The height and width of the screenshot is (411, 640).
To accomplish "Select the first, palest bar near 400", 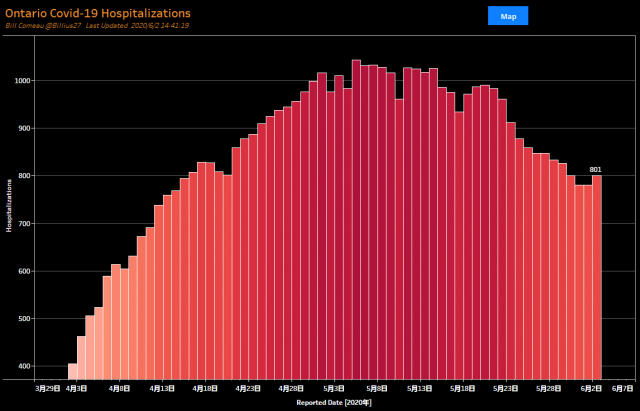I will pos(72,371).
